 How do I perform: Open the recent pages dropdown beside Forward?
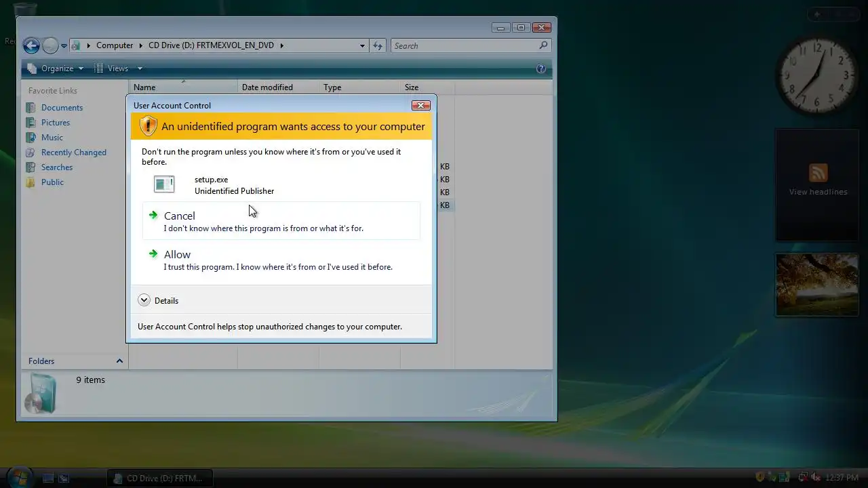coord(64,46)
